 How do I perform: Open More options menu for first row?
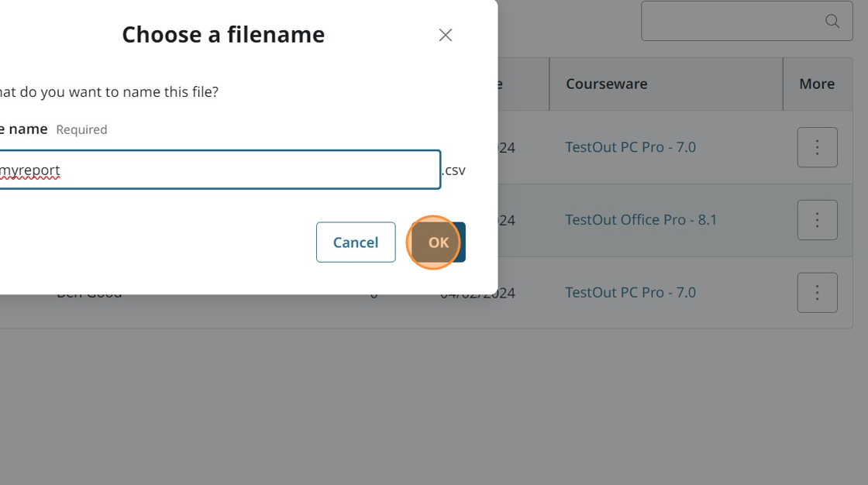(x=817, y=147)
